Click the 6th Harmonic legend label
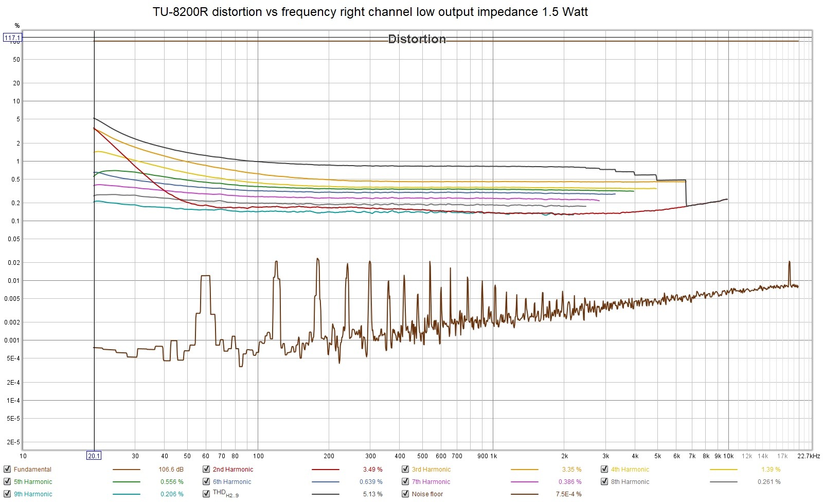The image size is (823, 504). pos(232,482)
